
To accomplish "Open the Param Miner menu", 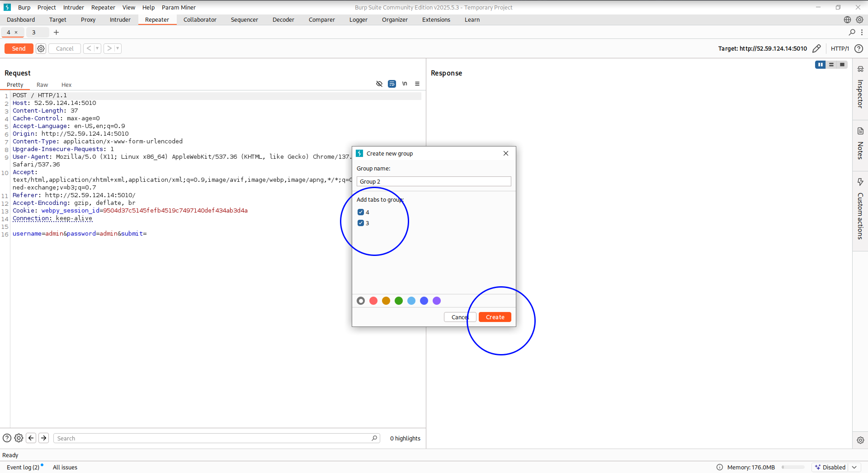I will [x=179, y=7].
